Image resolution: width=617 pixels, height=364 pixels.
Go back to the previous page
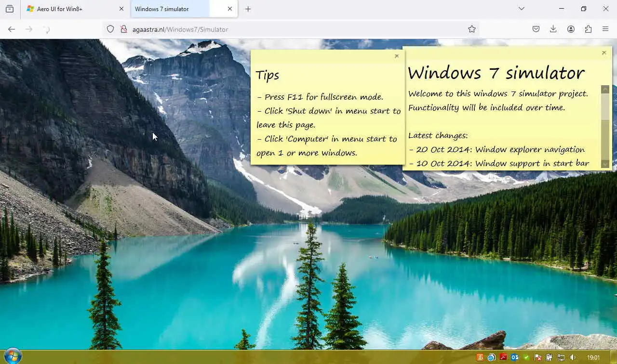point(12,29)
